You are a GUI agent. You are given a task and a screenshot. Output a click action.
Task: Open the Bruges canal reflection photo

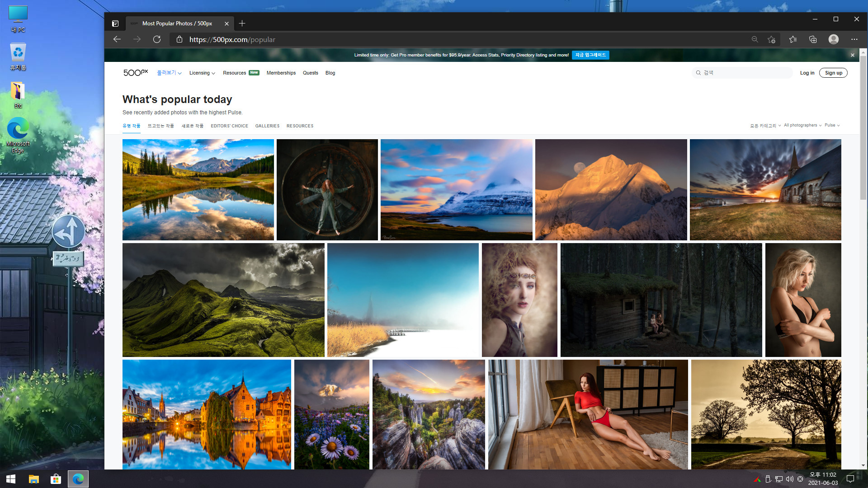[x=207, y=414]
